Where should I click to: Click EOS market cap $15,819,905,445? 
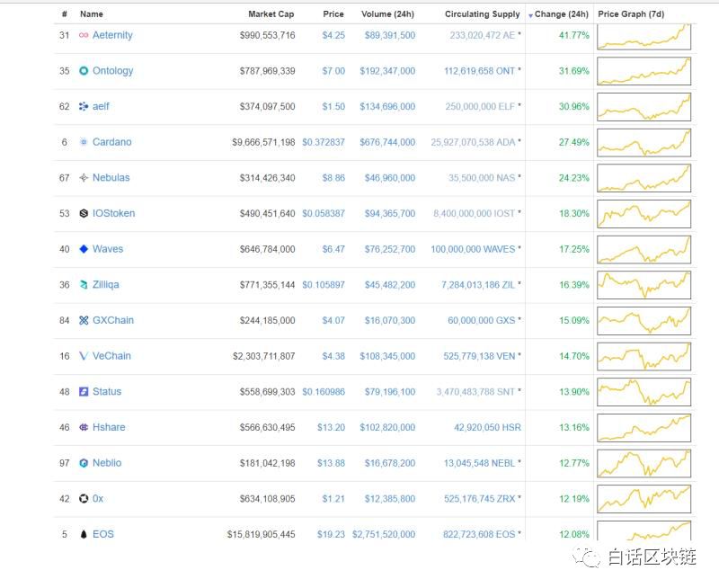click(261, 534)
